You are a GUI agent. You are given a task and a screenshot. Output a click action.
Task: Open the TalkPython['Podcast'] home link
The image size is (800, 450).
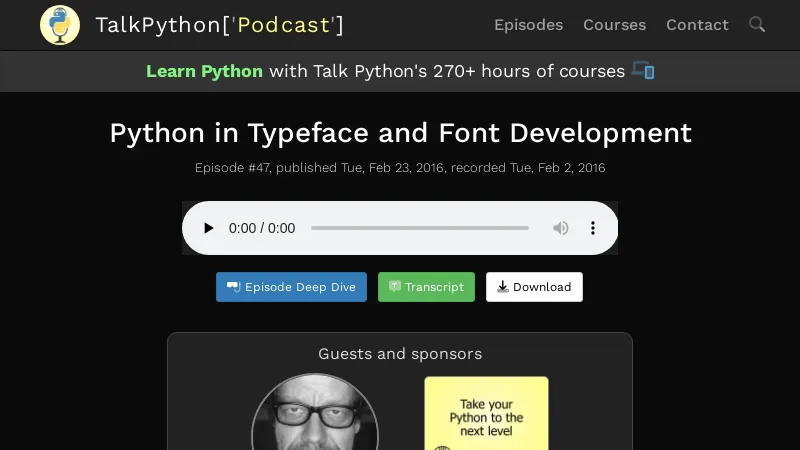(x=219, y=25)
